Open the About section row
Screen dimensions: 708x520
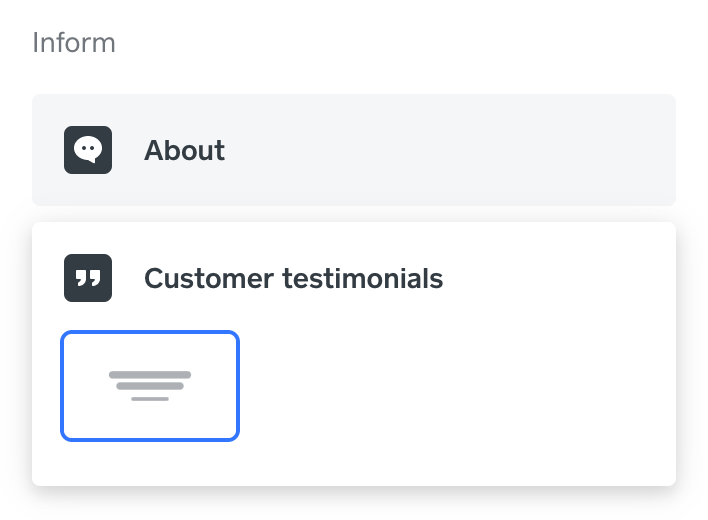click(x=354, y=150)
